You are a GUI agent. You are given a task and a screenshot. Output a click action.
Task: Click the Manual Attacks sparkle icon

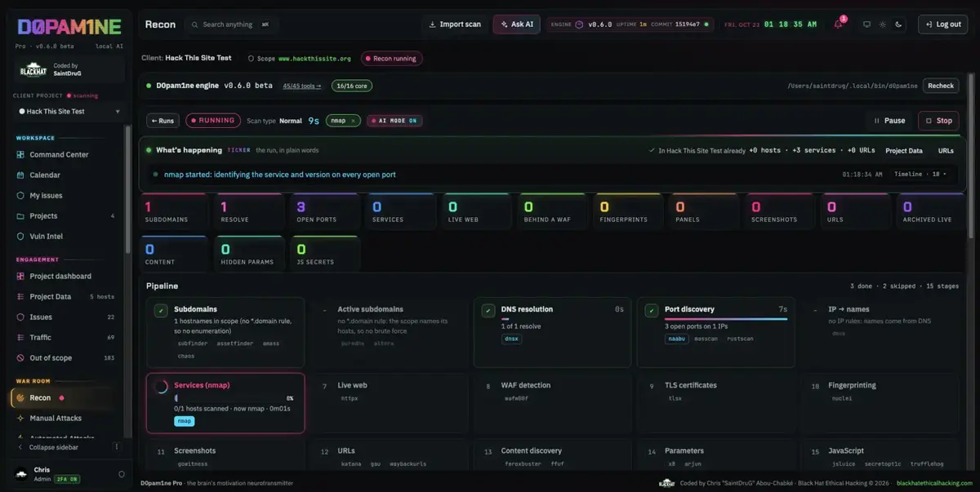pos(21,418)
